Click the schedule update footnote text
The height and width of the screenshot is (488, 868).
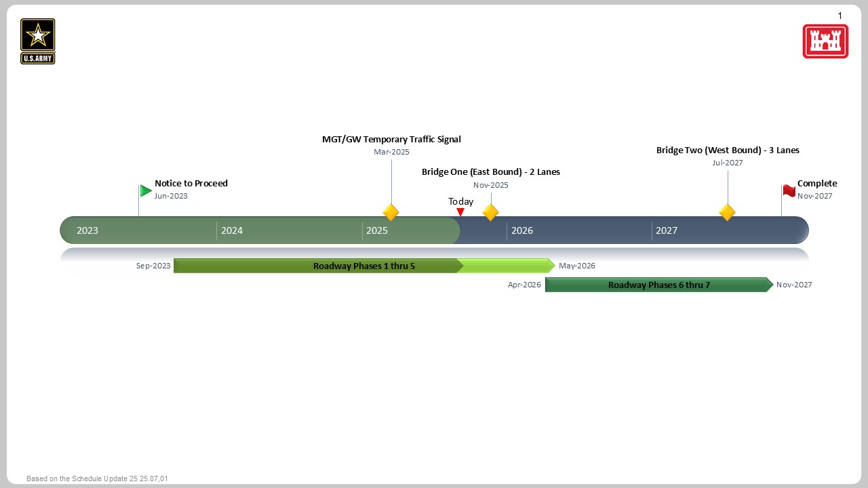pyautogui.click(x=97, y=479)
